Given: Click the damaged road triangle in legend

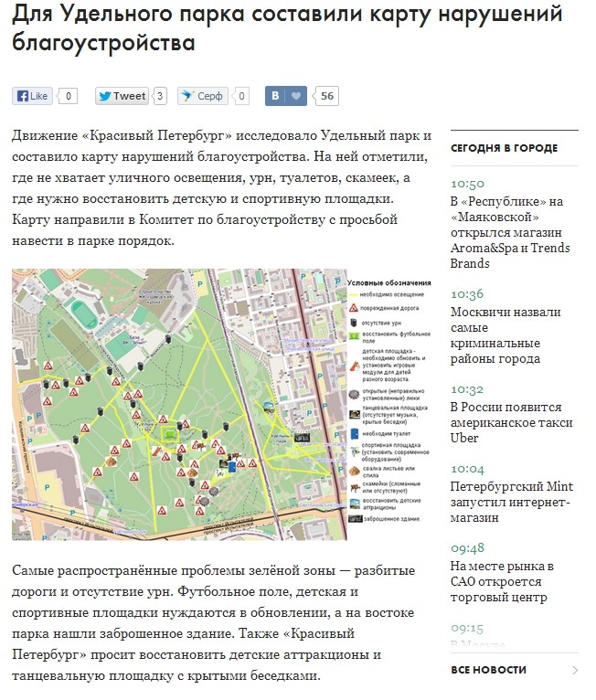Looking at the screenshot, I should (x=355, y=309).
